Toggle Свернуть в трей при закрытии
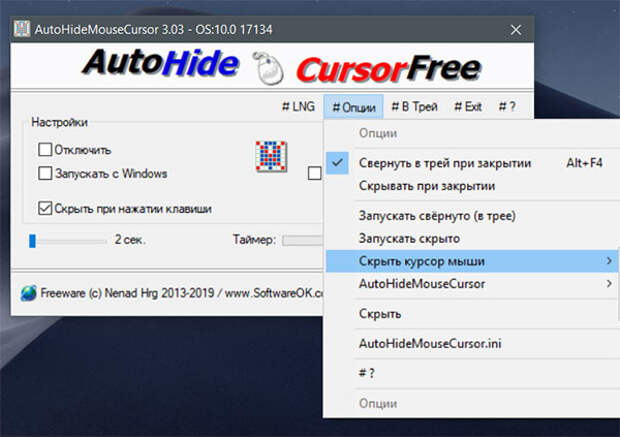This screenshot has height=437, width=620. pyautogui.click(x=472, y=163)
